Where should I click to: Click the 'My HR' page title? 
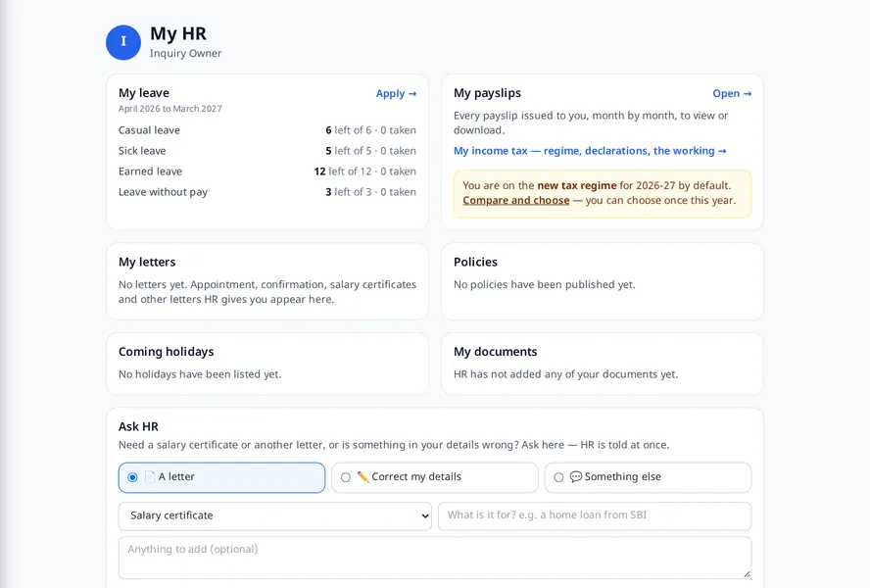178,33
